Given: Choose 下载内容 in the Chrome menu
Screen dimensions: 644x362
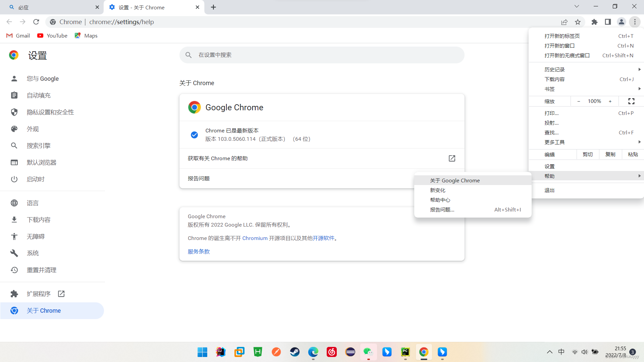Looking at the screenshot, I should coord(586,79).
